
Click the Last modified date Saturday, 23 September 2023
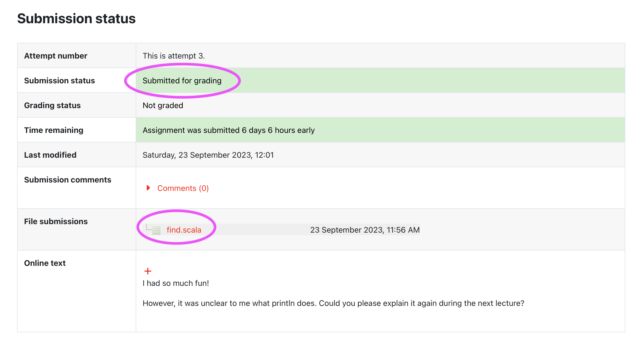coord(208,155)
